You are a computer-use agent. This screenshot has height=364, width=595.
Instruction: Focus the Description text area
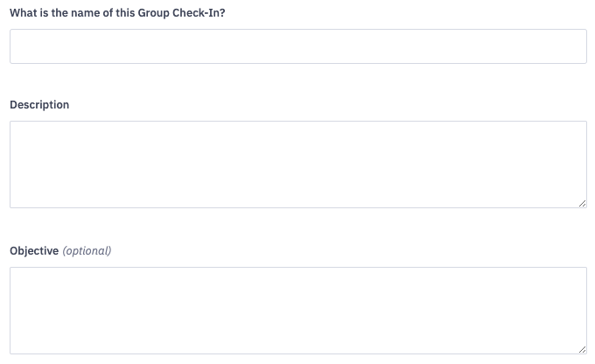(297, 164)
